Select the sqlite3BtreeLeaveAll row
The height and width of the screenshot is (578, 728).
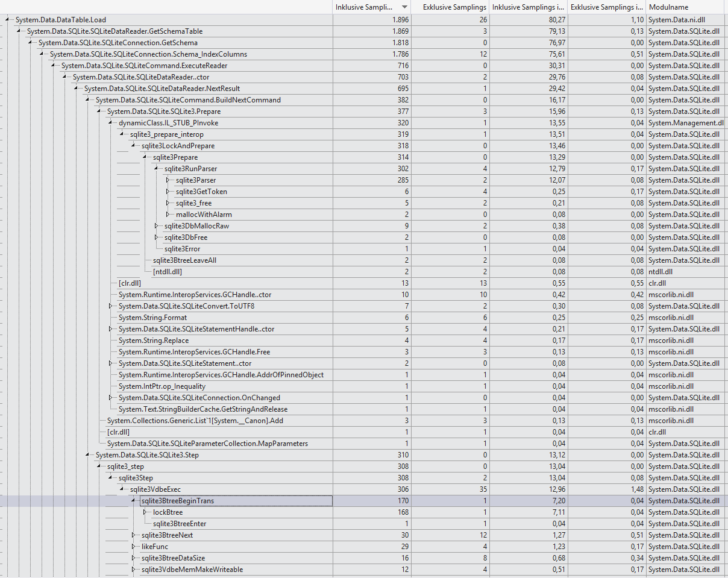point(183,260)
